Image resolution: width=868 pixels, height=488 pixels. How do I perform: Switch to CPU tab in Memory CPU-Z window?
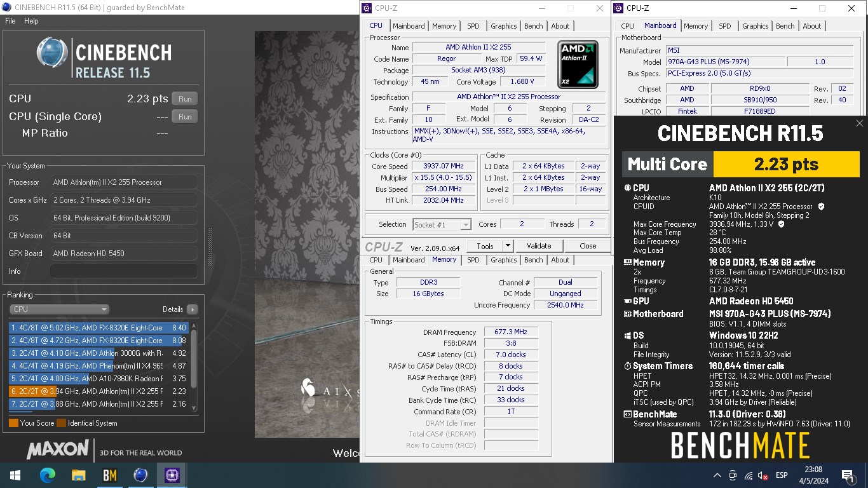pos(376,260)
